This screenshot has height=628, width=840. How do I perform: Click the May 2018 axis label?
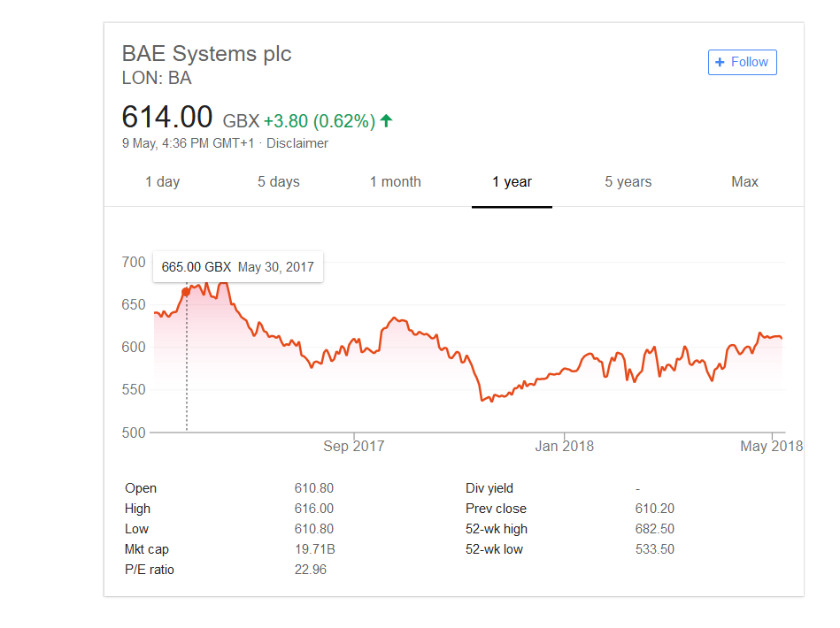point(772,446)
